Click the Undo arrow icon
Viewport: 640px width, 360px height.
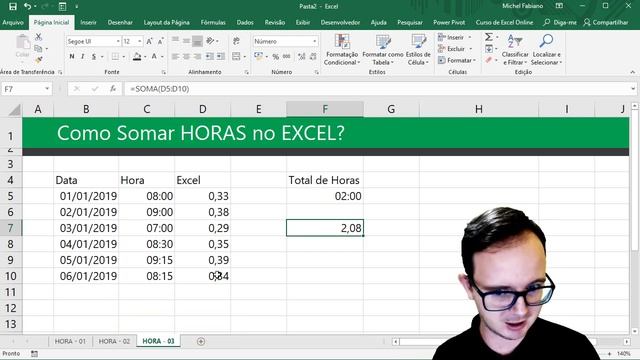(27, 6)
